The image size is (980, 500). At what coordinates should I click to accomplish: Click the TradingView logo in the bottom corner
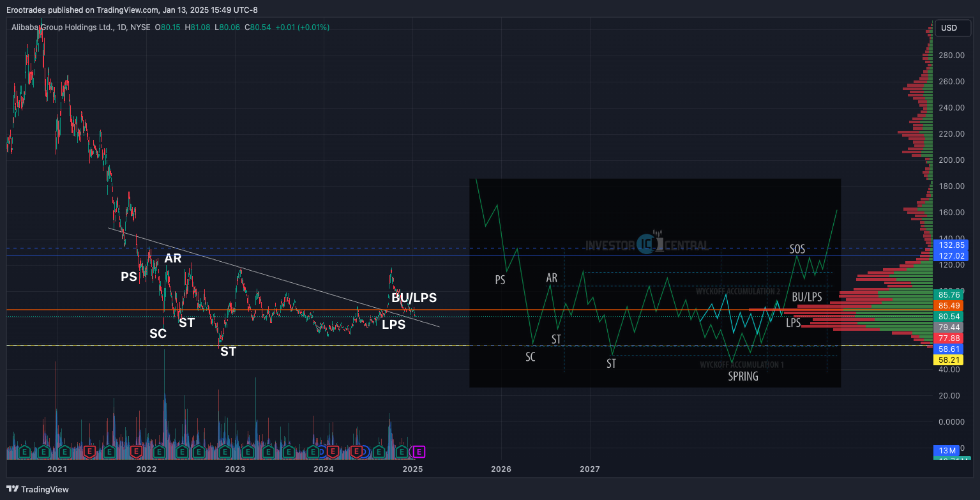pos(38,489)
